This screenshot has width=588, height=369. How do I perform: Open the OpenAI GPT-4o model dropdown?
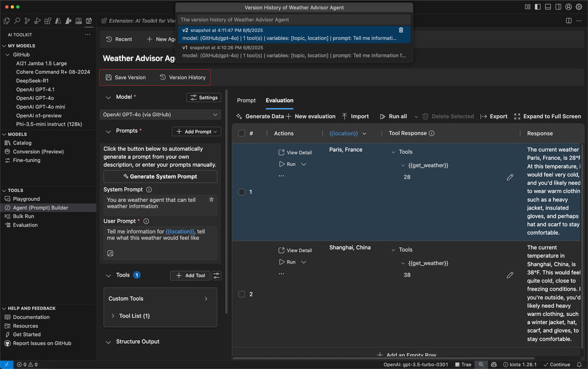click(x=160, y=114)
